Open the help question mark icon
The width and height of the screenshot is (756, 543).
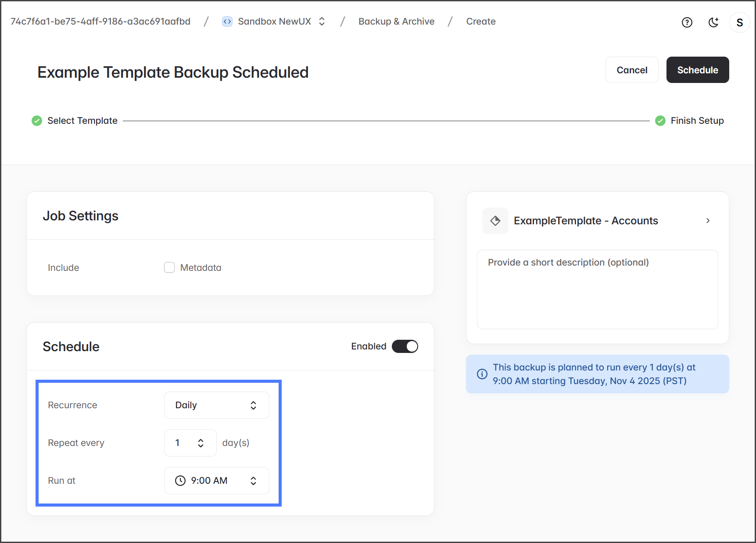point(687,22)
